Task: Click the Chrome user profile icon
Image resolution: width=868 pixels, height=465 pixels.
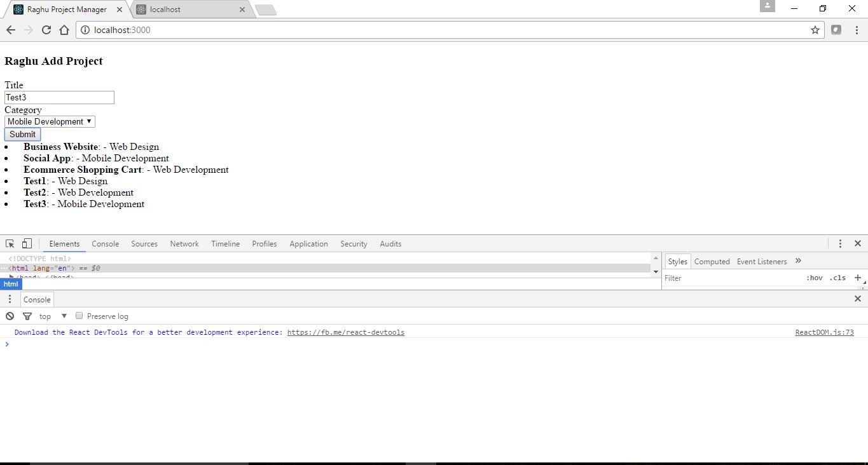Action: click(768, 6)
